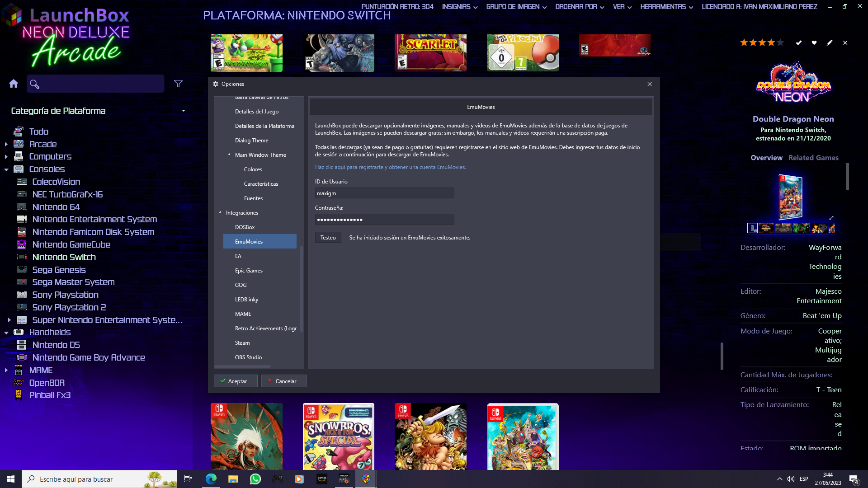The image size is (868, 488).
Task: Collapse the Handhelds category
Action: [x=6, y=333]
